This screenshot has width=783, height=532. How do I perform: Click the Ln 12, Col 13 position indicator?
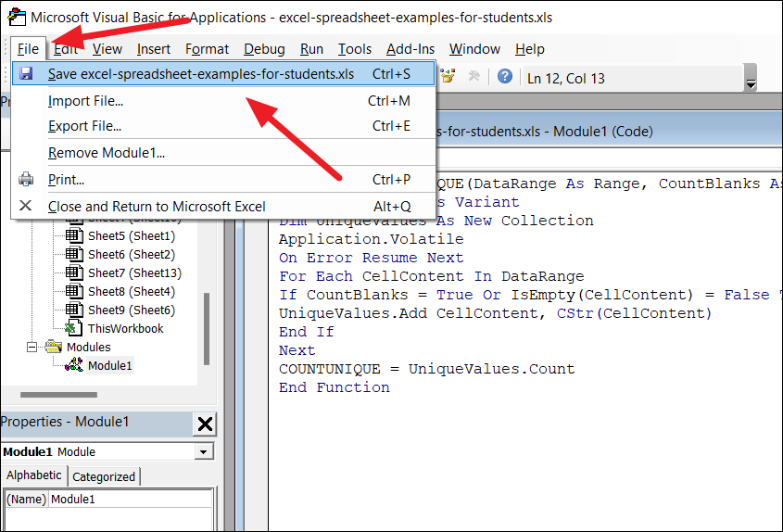click(566, 79)
